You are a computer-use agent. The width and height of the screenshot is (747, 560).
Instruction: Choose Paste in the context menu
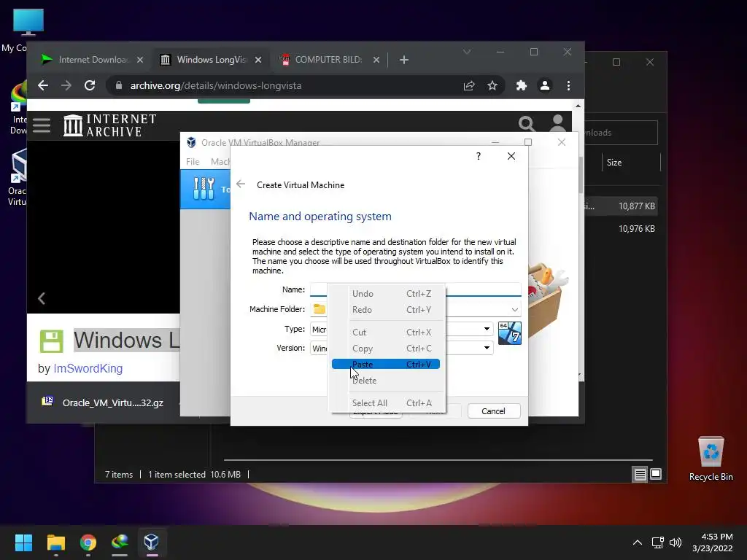[385, 365]
